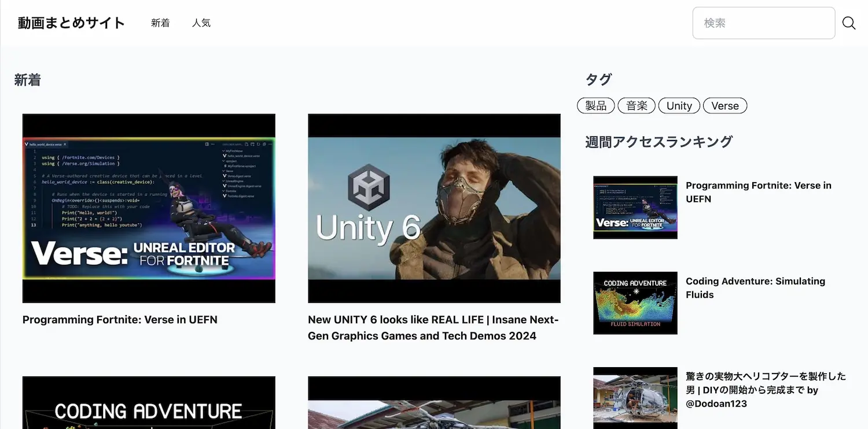Open main 'Programming Fortnite: Verse in UEFN' title

point(120,320)
